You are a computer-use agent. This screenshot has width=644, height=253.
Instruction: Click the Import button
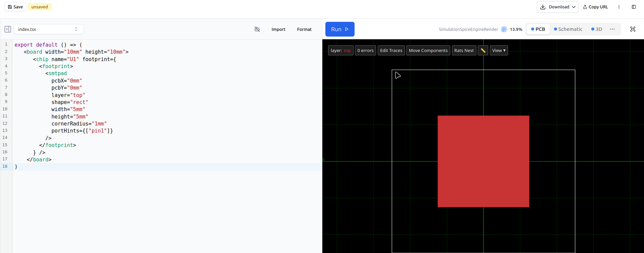(278, 29)
